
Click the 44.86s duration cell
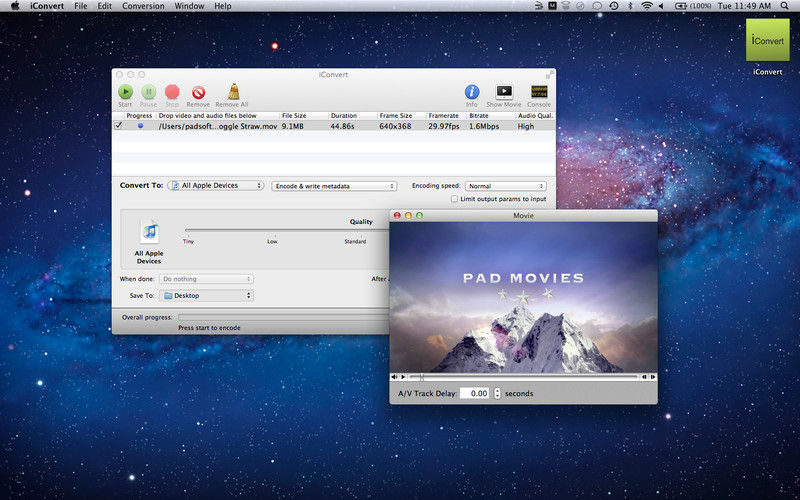click(342, 126)
